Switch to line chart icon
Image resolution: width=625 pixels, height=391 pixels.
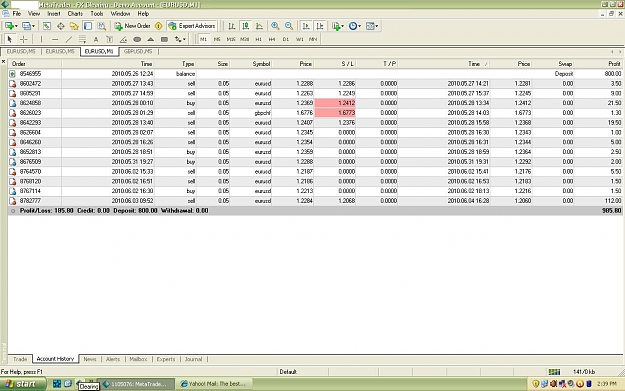coord(259,26)
